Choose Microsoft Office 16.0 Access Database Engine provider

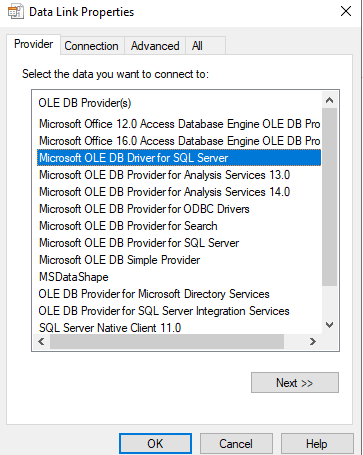pos(179,141)
